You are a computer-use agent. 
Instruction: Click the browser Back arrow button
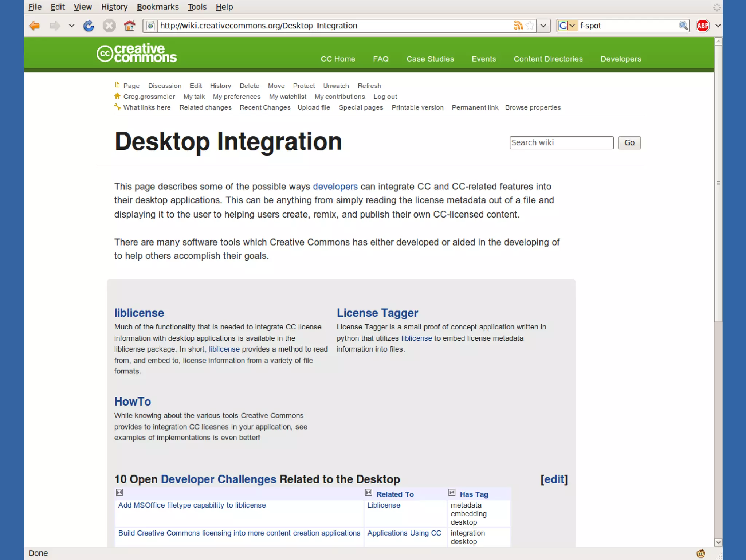[x=35, y=26]
